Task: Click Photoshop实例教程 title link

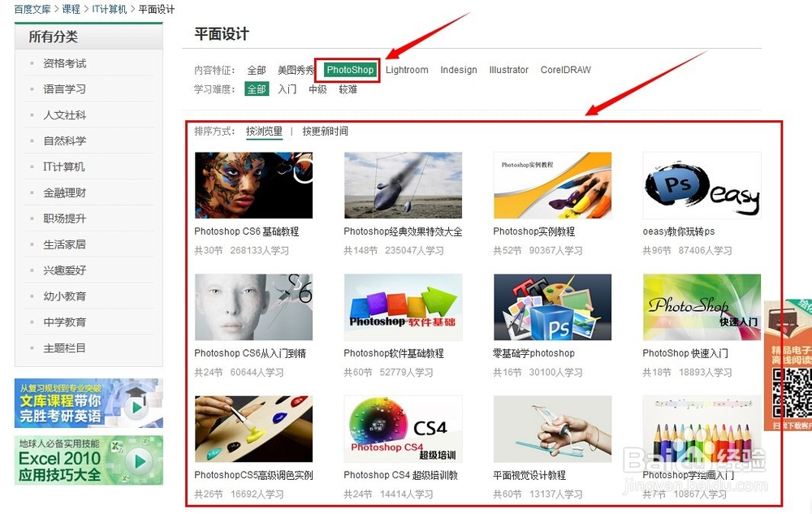Action: 534,231
